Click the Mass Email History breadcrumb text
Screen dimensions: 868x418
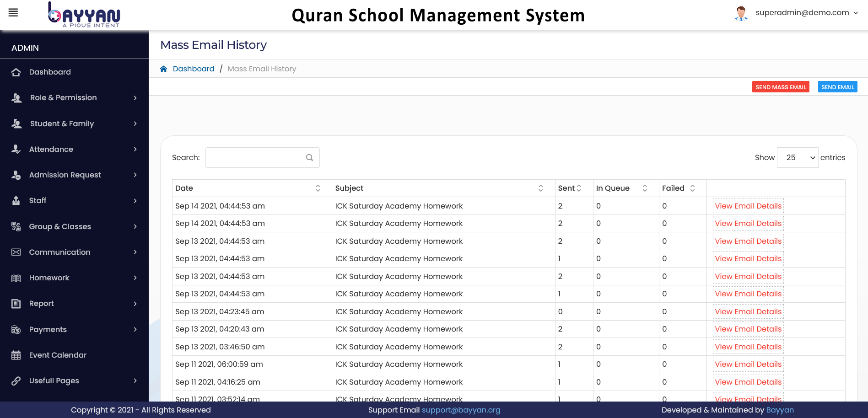pyautogui.click(x=262, y=69)
